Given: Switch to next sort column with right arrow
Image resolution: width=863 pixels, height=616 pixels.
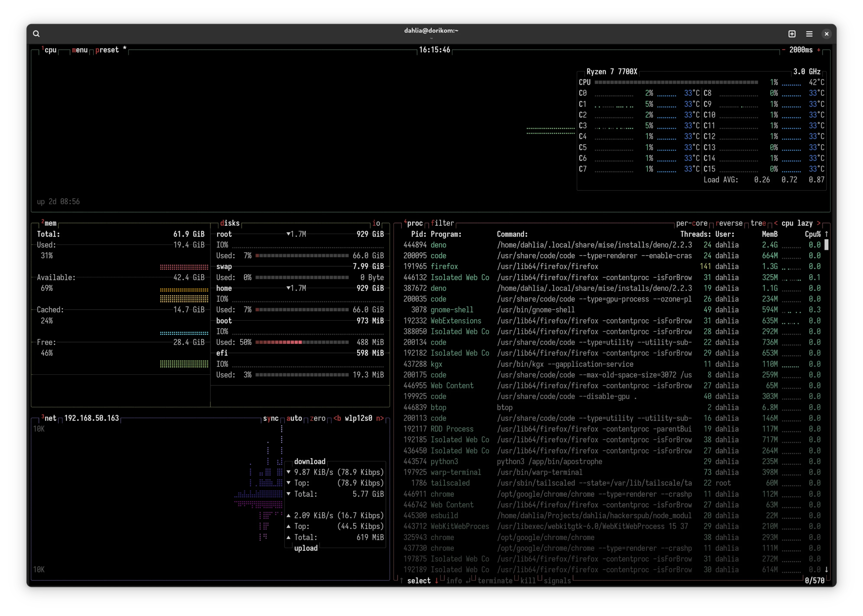Looking at the screenshot, I should pos(819,223).
